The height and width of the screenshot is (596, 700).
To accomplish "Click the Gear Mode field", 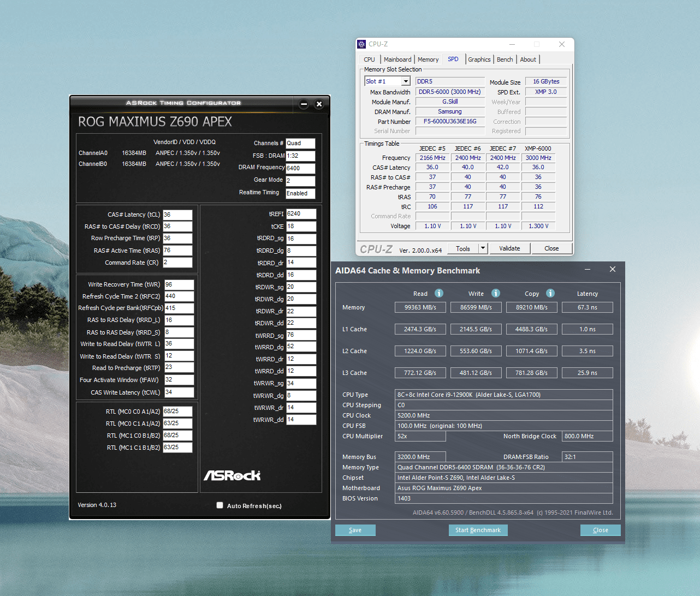I will 300,181.
